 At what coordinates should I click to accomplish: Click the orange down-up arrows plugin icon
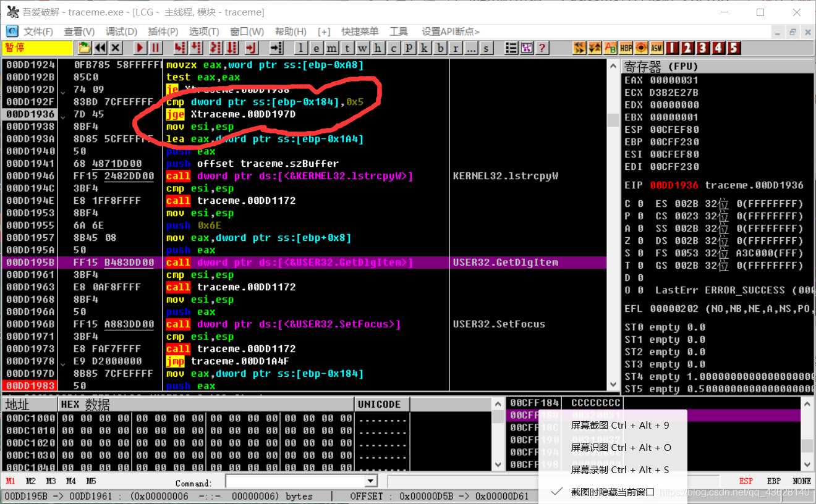[x=595, y=48]
